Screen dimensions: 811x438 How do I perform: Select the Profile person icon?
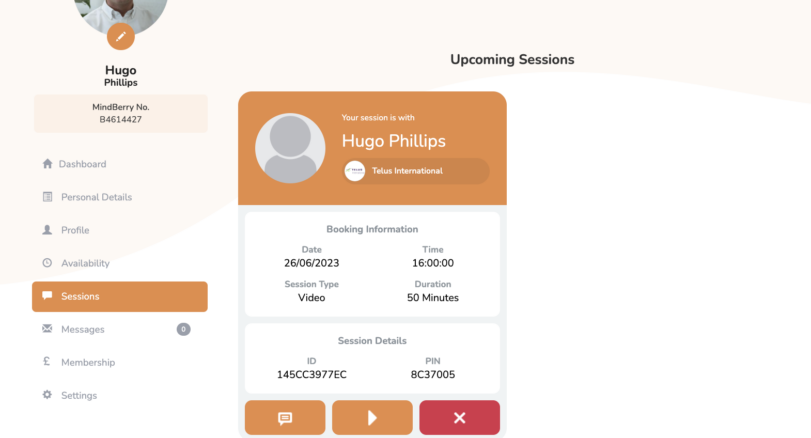(47, 230)
